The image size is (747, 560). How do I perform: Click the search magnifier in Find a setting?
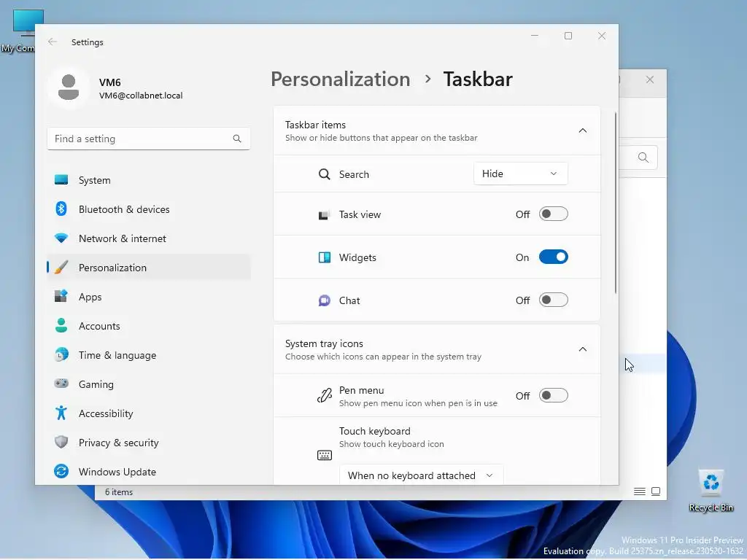[x=237, y=139]
